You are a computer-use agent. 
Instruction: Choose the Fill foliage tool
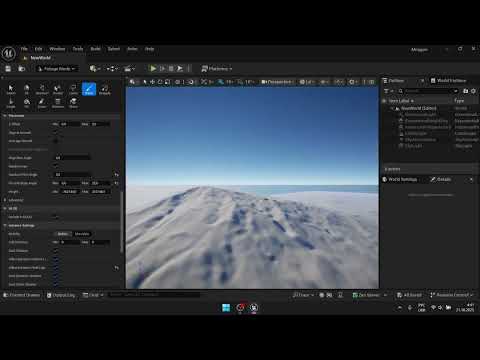(x=26, y=103)
